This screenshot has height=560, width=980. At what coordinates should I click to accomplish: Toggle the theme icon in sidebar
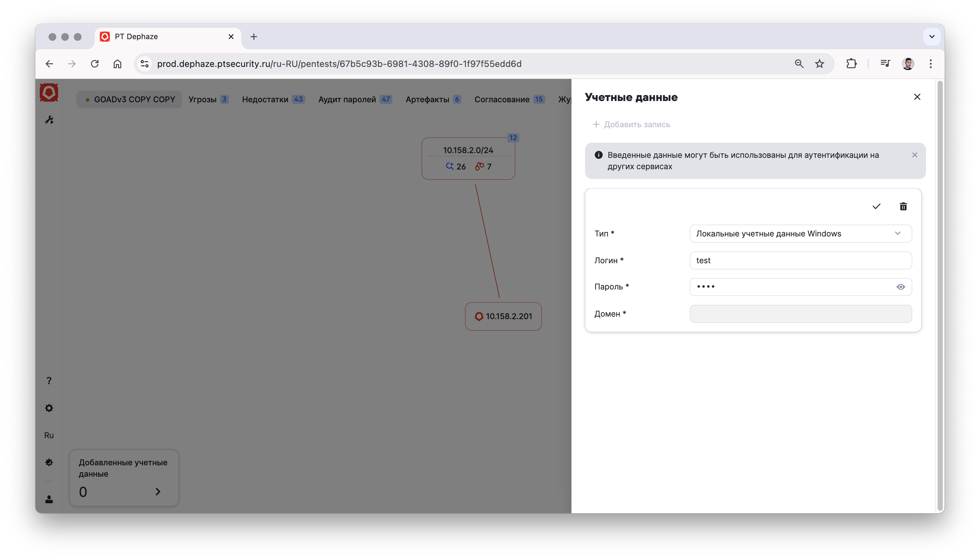click(49, 462)
